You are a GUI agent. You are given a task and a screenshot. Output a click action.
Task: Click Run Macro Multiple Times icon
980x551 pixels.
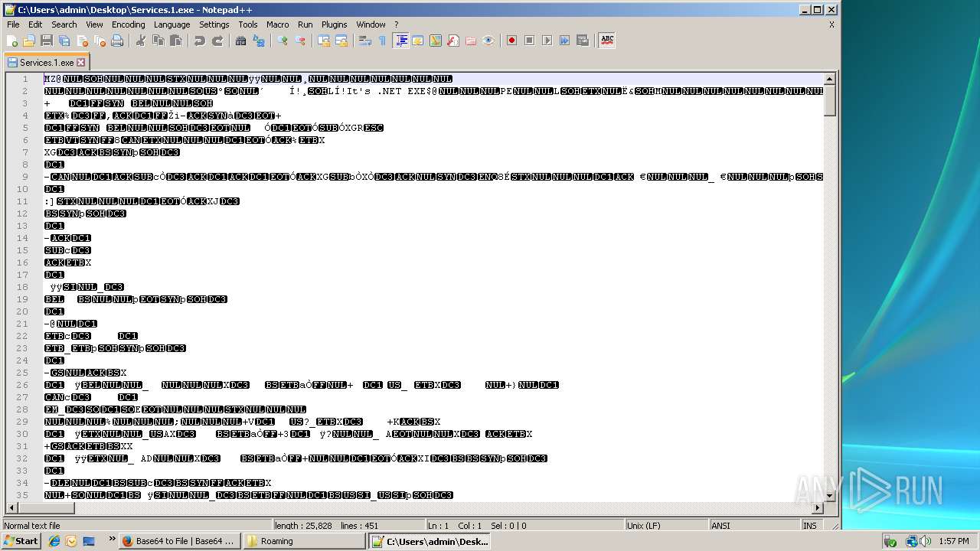pyautogui.click(x=565, y=41)
